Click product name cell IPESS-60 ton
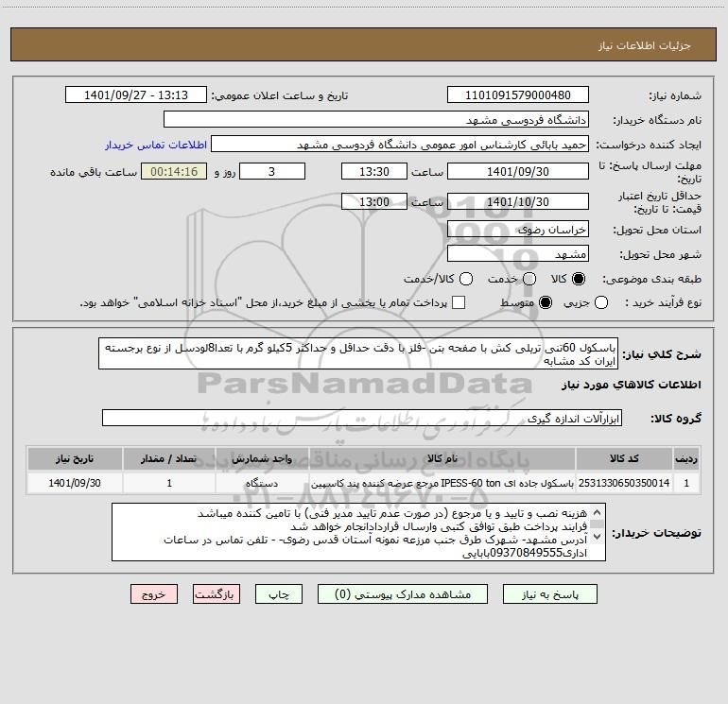The width and height of the screenshot is (728, 704). pyautogui.click(x=442, y=483)
